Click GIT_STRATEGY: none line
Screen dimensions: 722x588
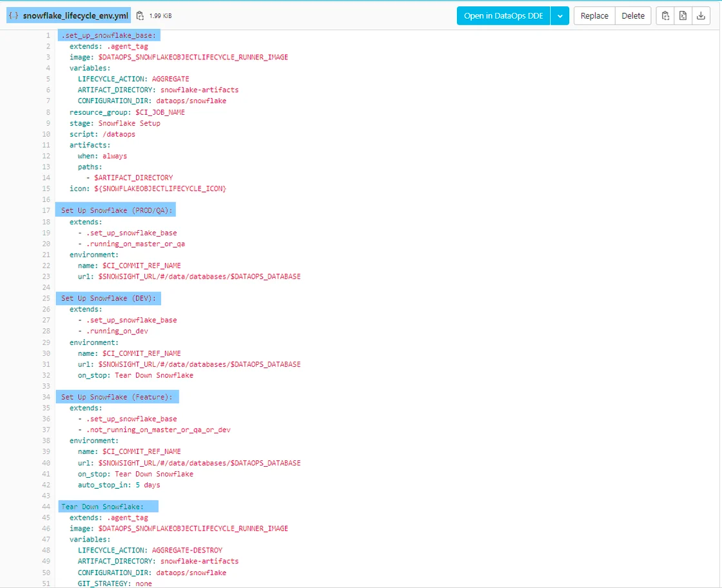pos(115,583)
